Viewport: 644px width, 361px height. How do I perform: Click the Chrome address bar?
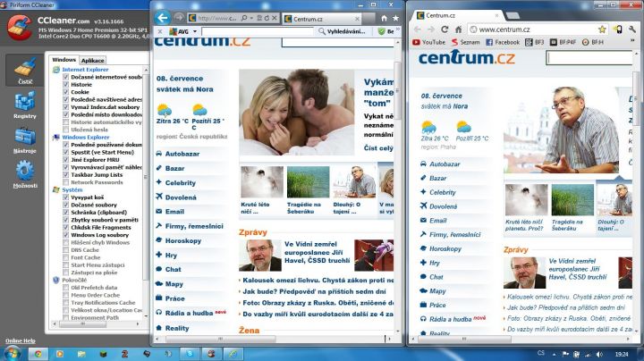pos(538,29)
